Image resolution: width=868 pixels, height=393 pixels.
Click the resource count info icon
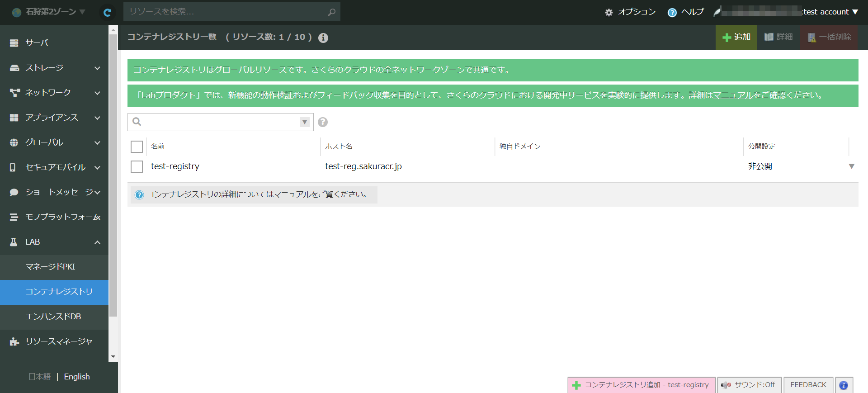tap(323, 38)
